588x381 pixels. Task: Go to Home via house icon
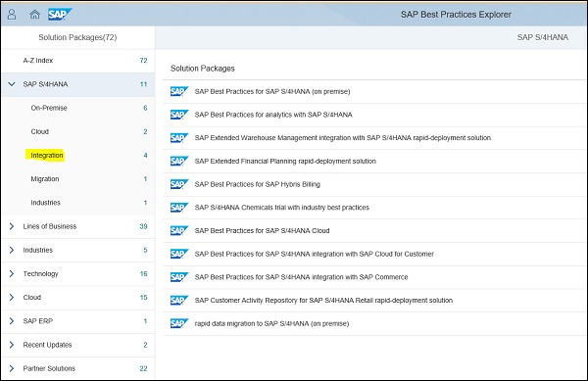(34, 15)
